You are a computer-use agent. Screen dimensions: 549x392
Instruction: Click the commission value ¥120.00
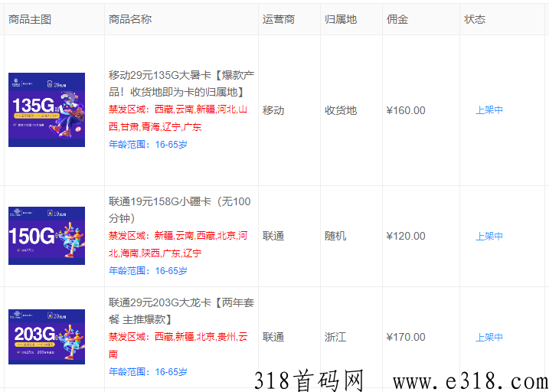click(x=406, y=237)
